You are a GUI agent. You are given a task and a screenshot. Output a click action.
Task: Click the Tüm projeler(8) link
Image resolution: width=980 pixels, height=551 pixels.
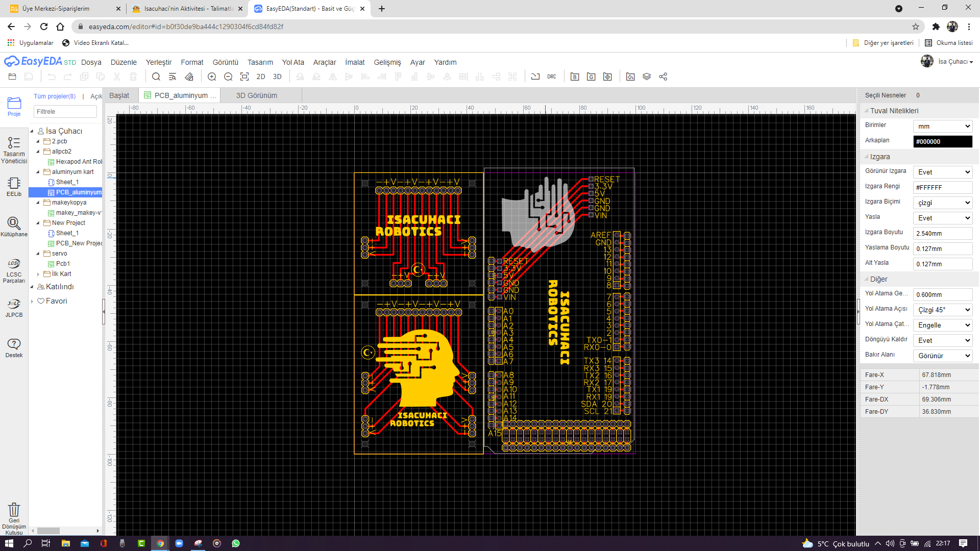point(55,96)
